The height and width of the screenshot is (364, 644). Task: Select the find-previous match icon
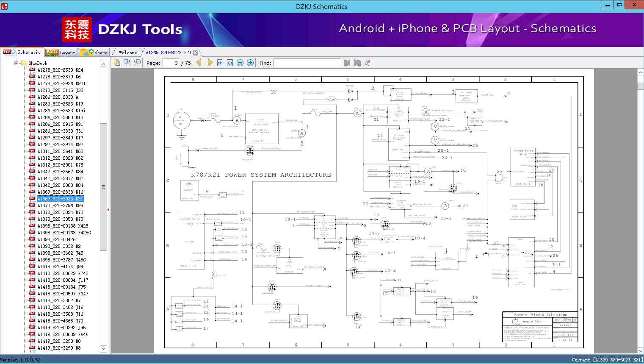point(346,62)
